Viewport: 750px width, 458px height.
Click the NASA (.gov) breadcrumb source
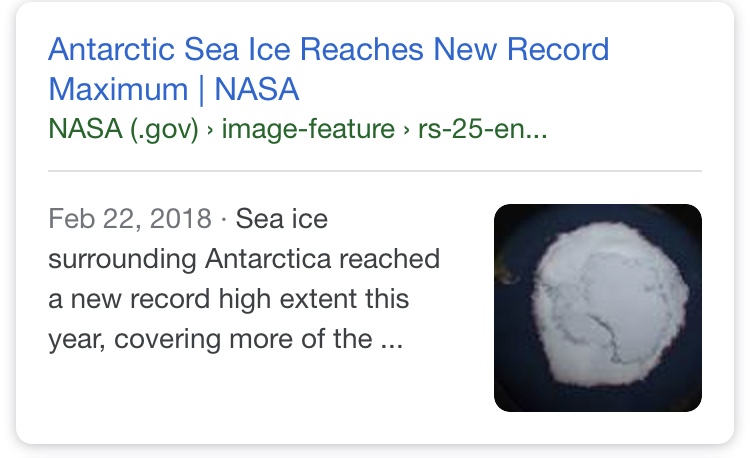123,129
